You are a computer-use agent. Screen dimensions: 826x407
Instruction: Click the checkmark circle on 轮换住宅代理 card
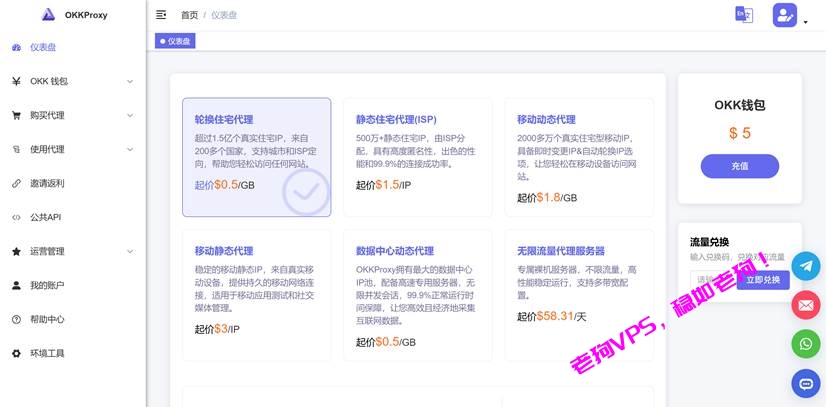click(x=306, y=192)
